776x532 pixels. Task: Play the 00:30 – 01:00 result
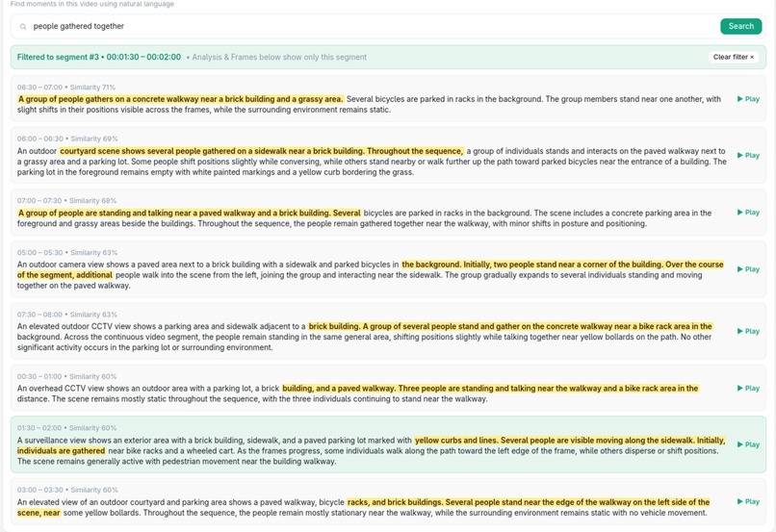[x=748, y=388]
